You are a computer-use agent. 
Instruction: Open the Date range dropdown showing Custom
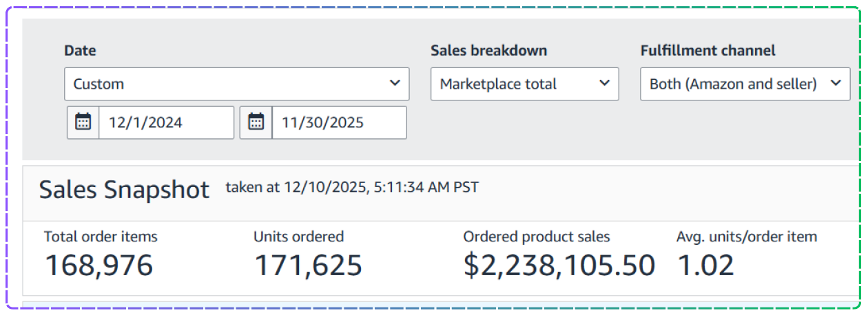(x=236, y=84)
